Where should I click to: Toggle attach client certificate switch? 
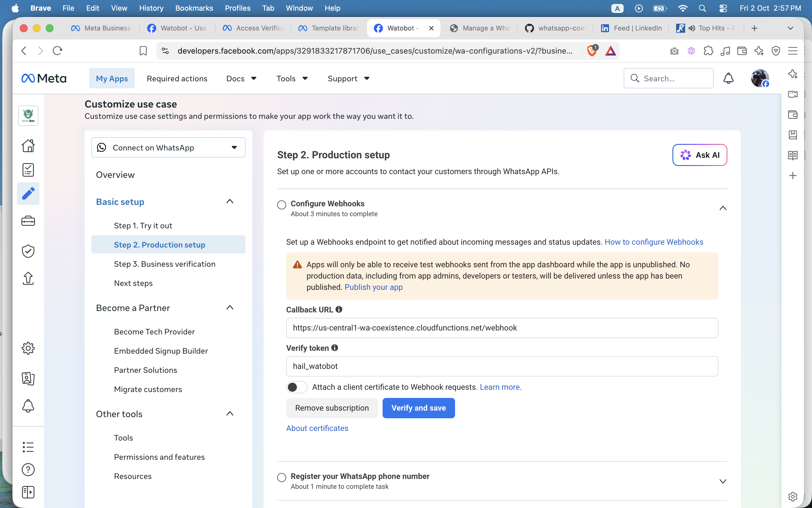coord(297,387)
